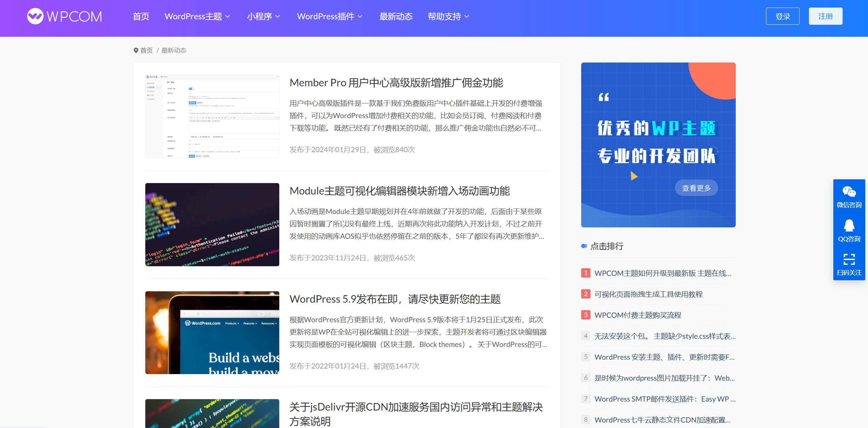Click the 注册 button
868x428 pixels.
coord(825,16)
